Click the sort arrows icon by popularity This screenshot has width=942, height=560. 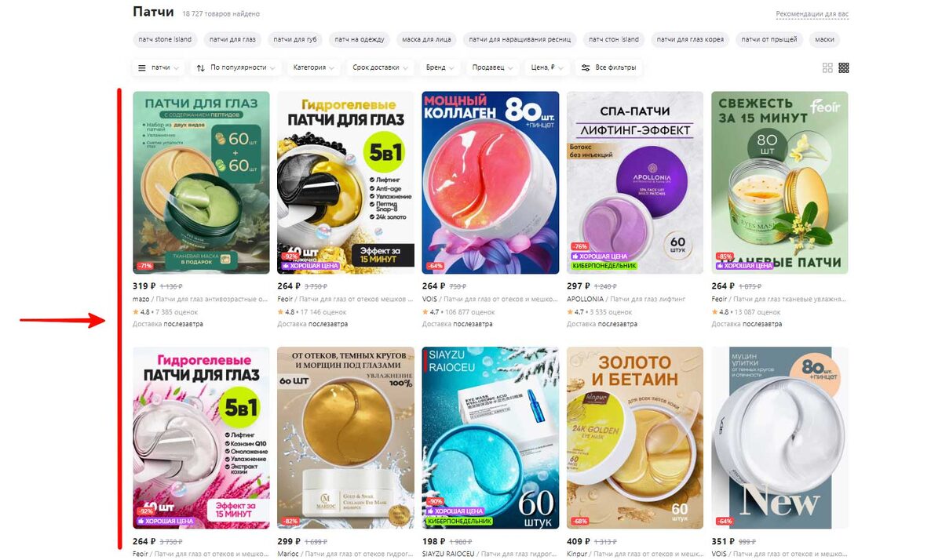coord(201,68)
